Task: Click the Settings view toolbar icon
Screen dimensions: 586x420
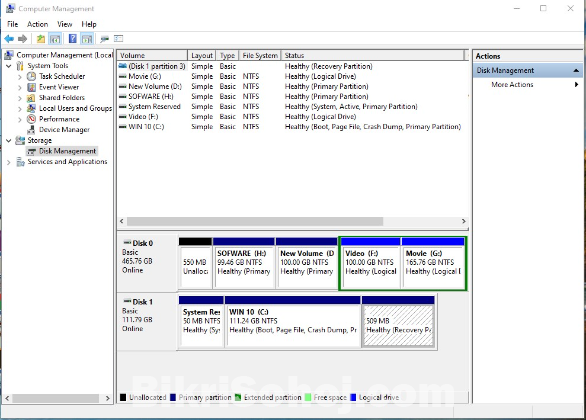Action: 118,38
